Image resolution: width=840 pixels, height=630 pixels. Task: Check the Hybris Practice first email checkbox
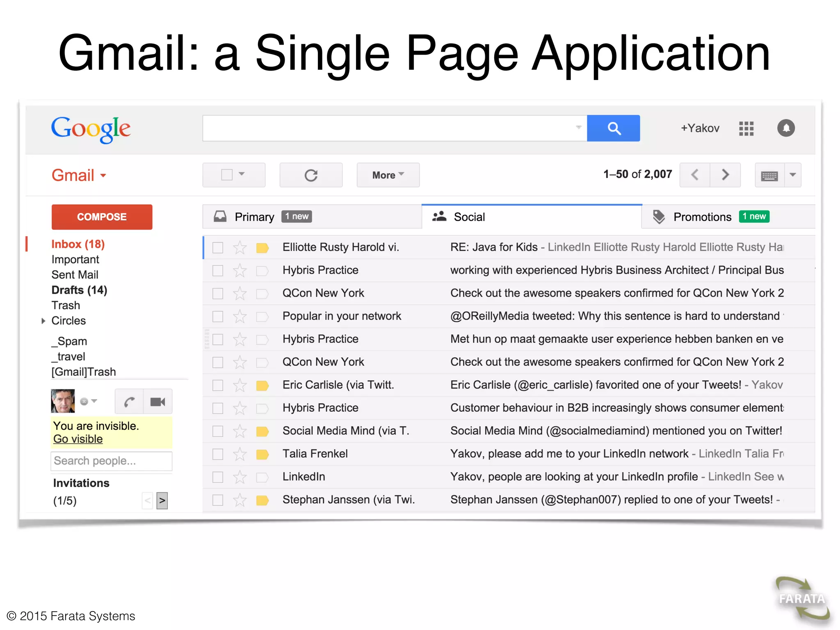pos(218,271)
